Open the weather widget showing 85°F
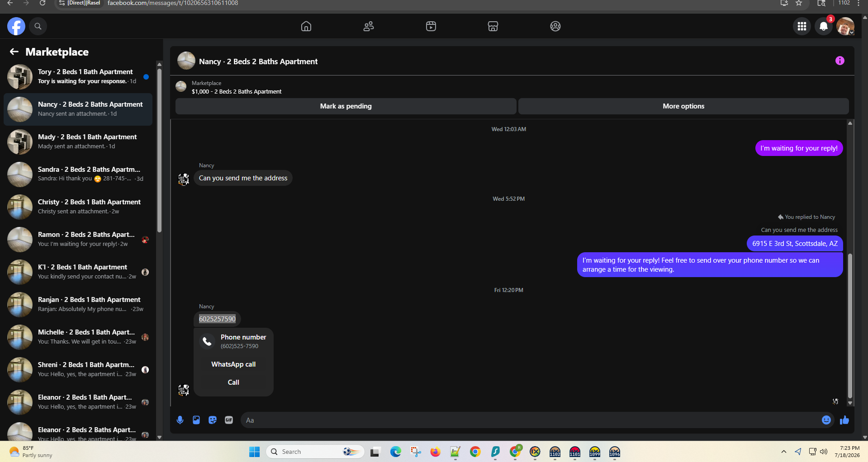This screenshot has height=462, width=868. tap(31, 452)
